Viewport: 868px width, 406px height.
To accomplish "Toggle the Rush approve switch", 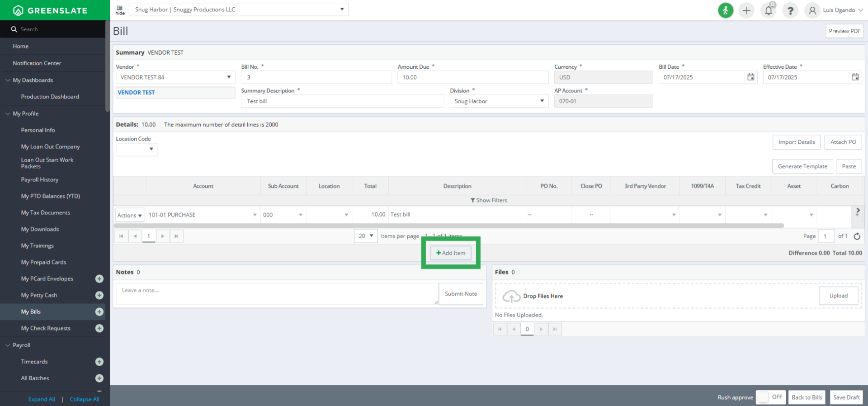I will pos(770,397).
